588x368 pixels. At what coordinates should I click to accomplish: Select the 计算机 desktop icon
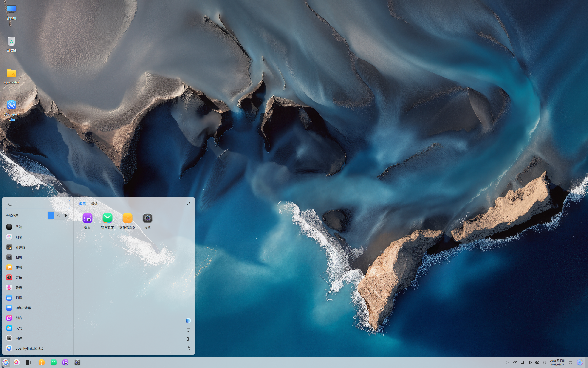tap(11, 12)
